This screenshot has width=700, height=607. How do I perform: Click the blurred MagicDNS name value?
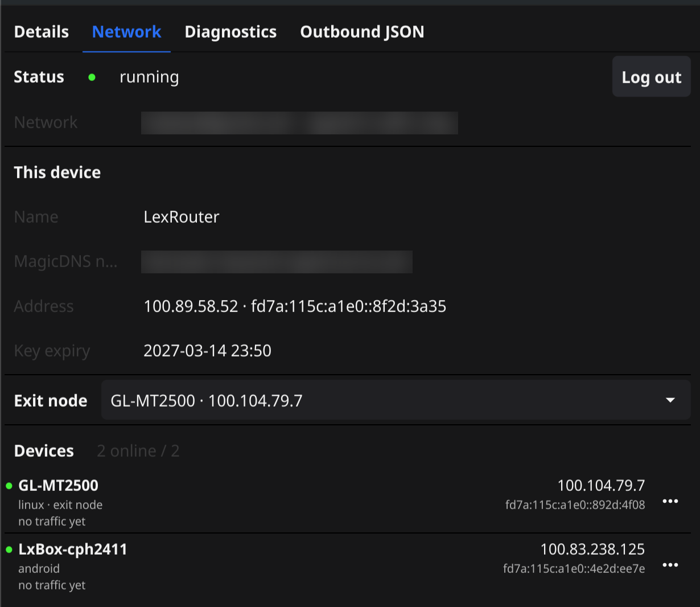pyautogui.click(x=277, y=262)
